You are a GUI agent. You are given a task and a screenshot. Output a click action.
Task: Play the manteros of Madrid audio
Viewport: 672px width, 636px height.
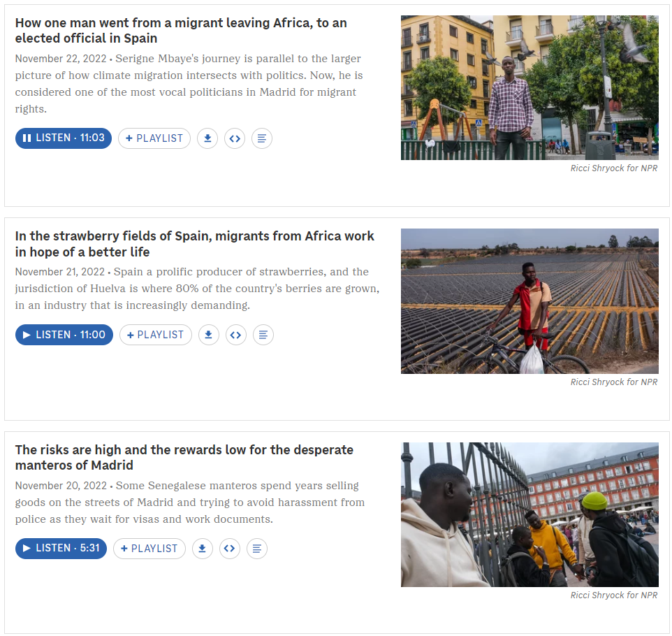coord(61,549)
